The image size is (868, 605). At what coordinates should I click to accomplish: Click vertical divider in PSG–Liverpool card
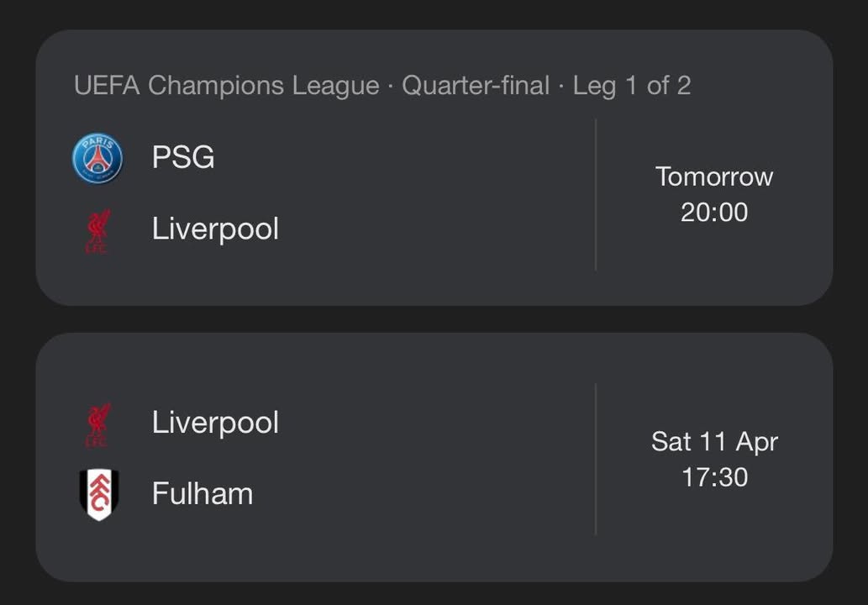tap(596, 195)
